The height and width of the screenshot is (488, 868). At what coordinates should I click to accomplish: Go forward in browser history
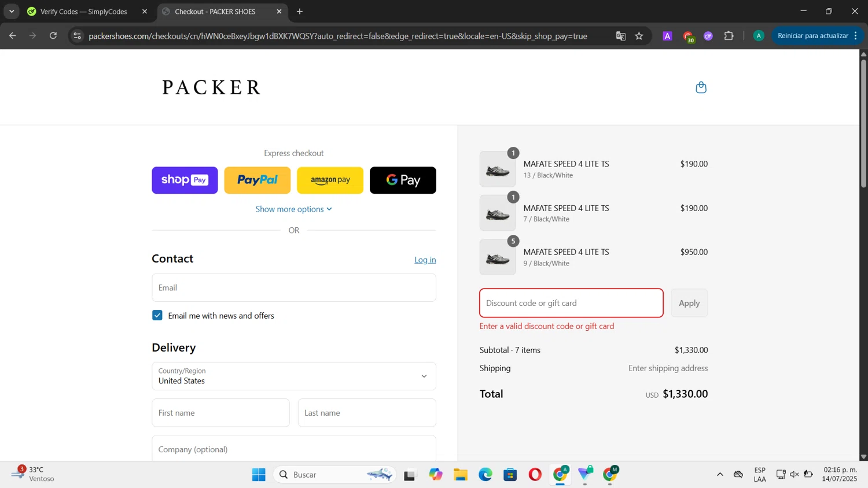point(33,36)
